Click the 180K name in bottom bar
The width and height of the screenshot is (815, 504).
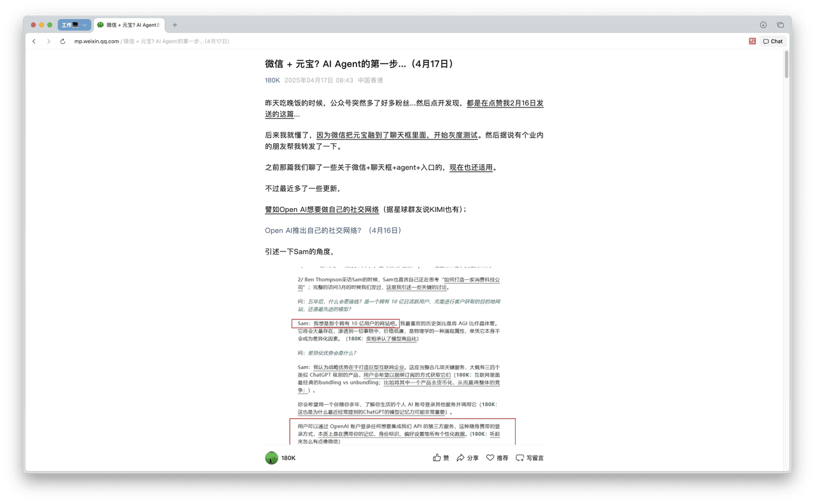click(288, 458)
